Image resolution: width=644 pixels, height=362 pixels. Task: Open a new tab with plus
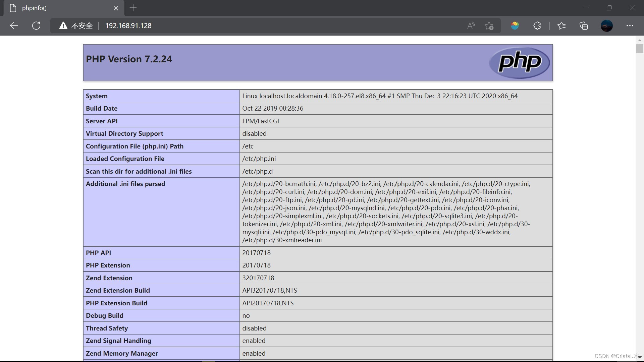[133, 8]
